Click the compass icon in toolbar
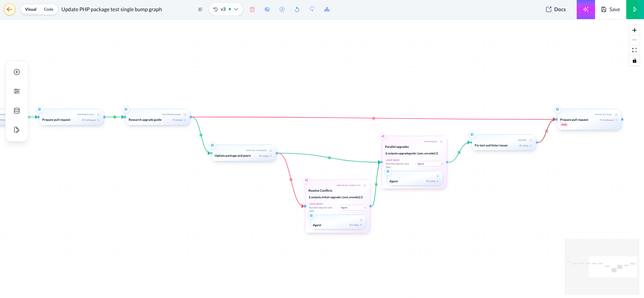The image size is (644, 298). pyautogui.click(x=282, y=9)
